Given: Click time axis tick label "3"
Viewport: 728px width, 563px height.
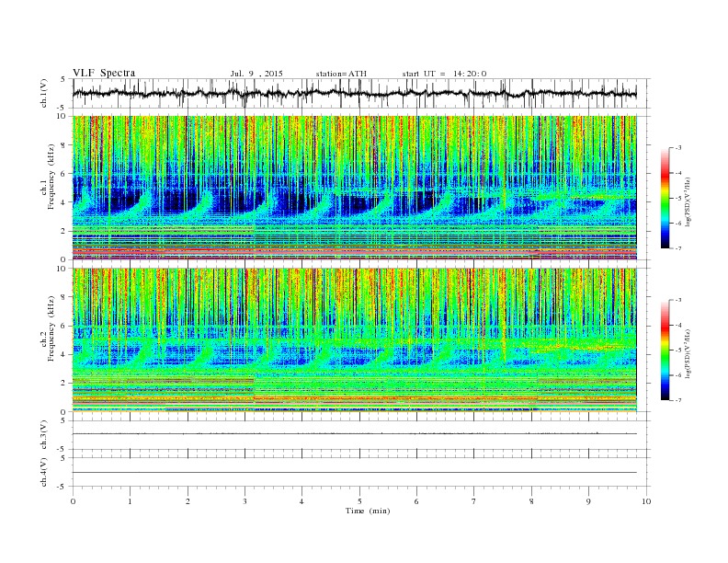Looking at the screenshot, I should pyautogui.click(x=245, y=501).
